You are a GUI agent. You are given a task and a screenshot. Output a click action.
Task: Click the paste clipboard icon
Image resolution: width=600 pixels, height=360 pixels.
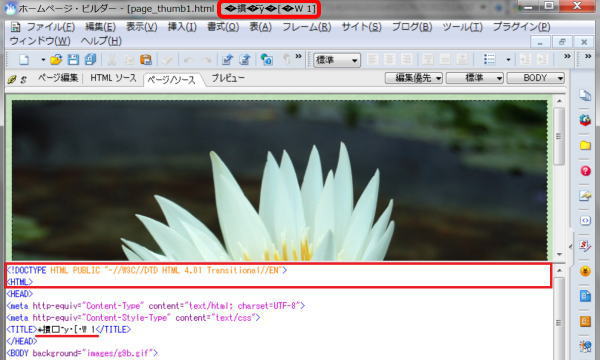pyautogui.click(x=146, y=60)
